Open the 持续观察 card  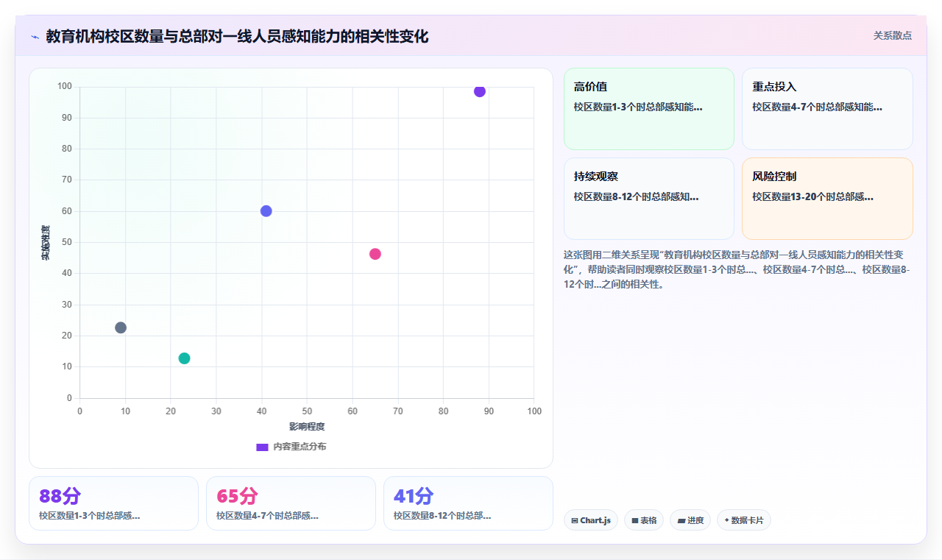point(649,199)
